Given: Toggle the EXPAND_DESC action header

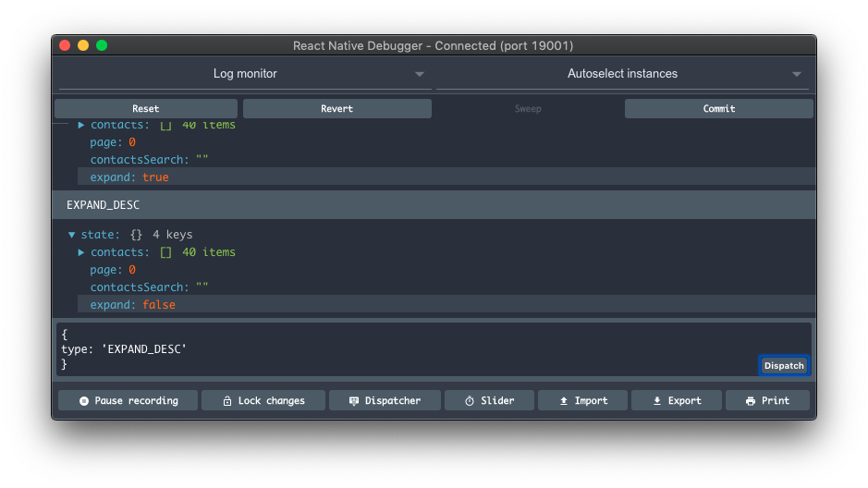Looking at the screenshot, I should click(434, 204).
